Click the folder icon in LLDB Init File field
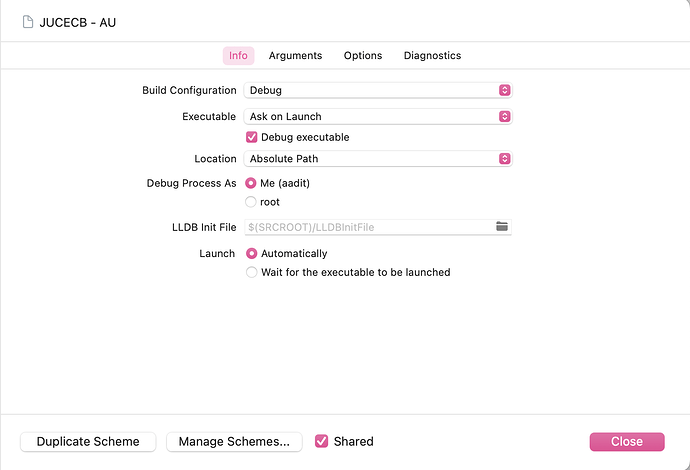The image size is (690, 470). [x=502, y=227]
